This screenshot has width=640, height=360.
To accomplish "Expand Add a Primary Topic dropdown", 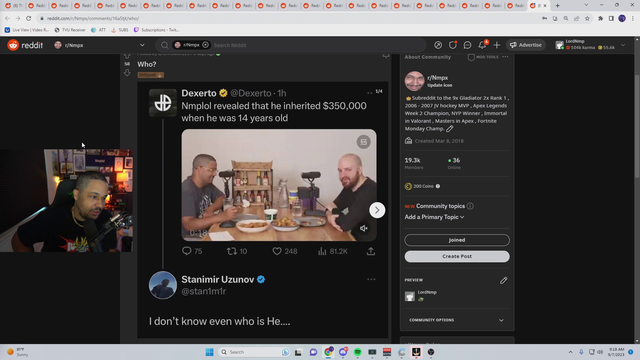I will click(434, 217).
